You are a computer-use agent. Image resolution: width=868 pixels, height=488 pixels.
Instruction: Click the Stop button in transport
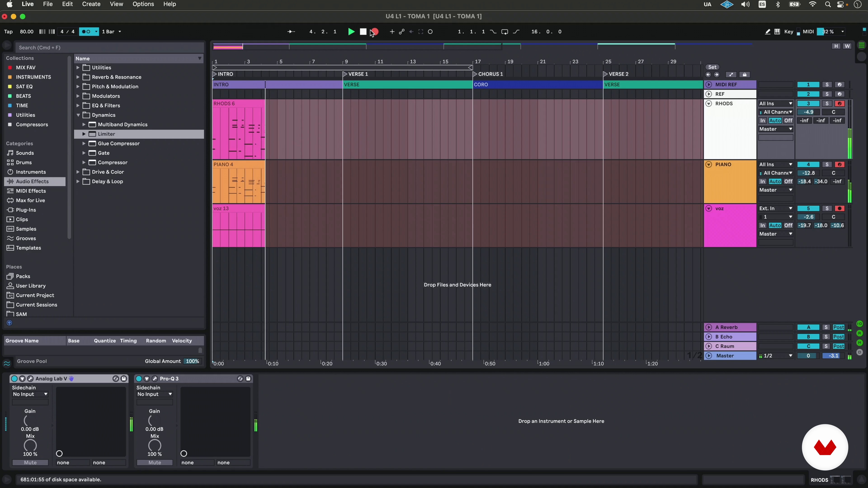tap(363, 32)
